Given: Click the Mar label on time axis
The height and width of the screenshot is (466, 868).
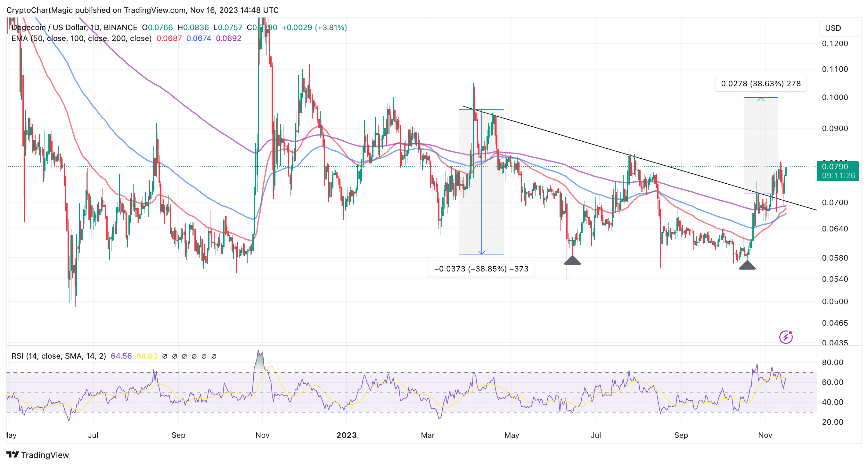Looking at the screenshot, I should click(x=428, y=435).
